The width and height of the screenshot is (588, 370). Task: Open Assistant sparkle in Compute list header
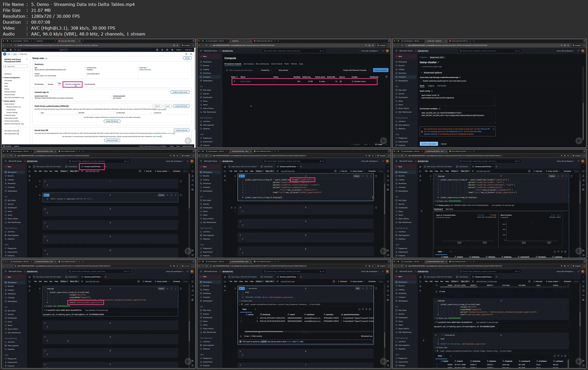pos(383,51)
